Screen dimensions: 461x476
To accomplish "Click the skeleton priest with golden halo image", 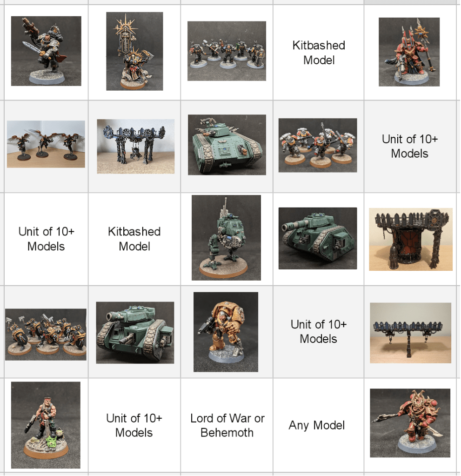I will click(134, 51).
